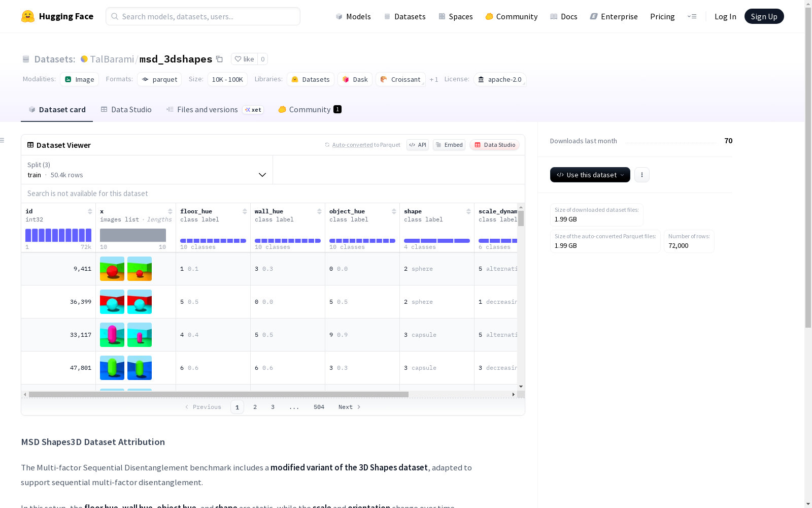Filter by the Image modality tag
The width and height of the screenshot is (812, 508).
pyautogui.click(x=80, y=79)
